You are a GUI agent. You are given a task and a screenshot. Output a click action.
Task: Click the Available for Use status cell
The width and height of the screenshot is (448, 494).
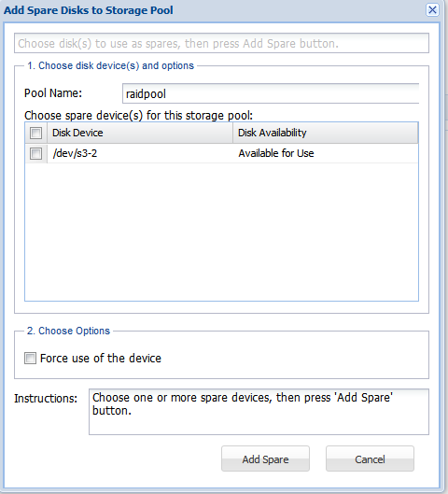(326, 153)
